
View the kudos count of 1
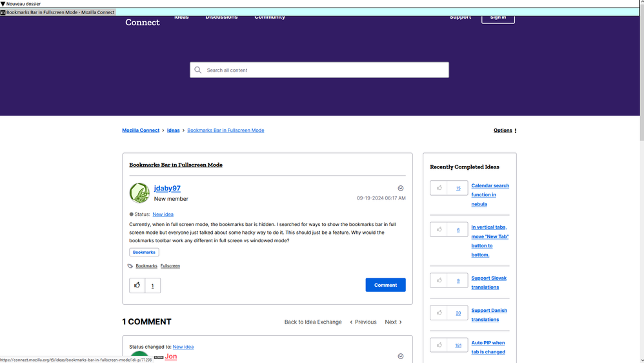[x=152, y=285]
